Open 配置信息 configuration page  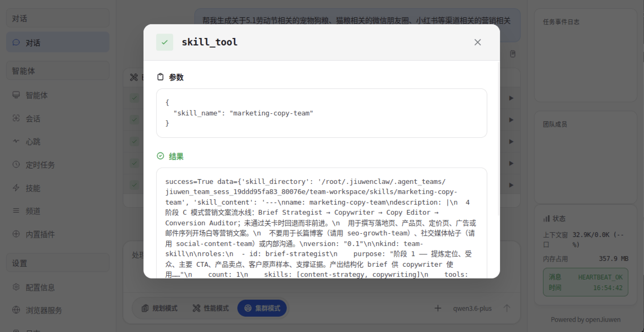(58, 287)
